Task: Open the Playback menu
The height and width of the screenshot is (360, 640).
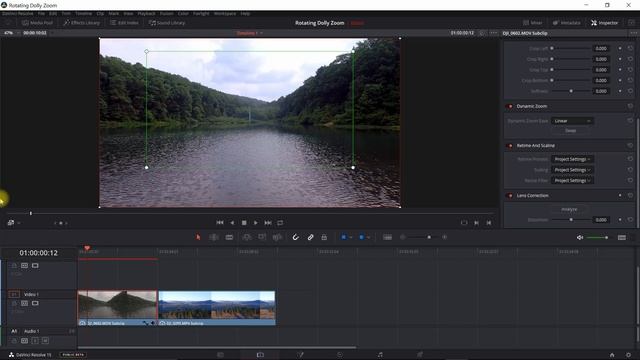Action: [146, 13]
